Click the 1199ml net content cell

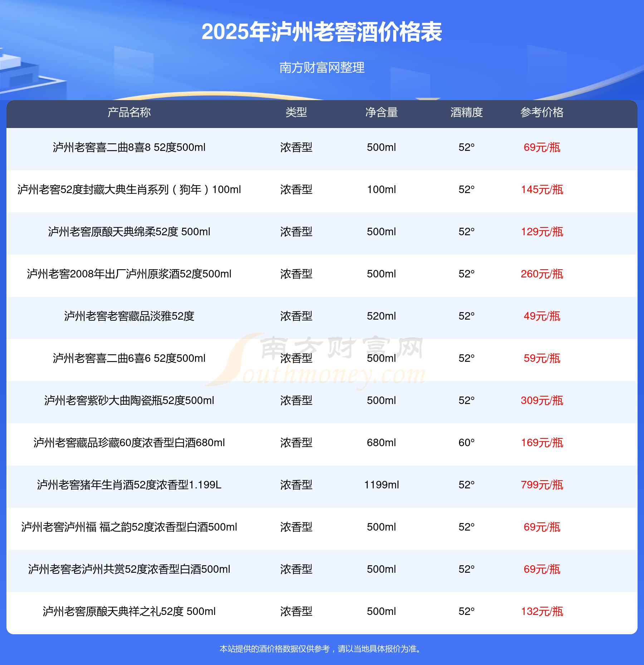click(381, 485)
